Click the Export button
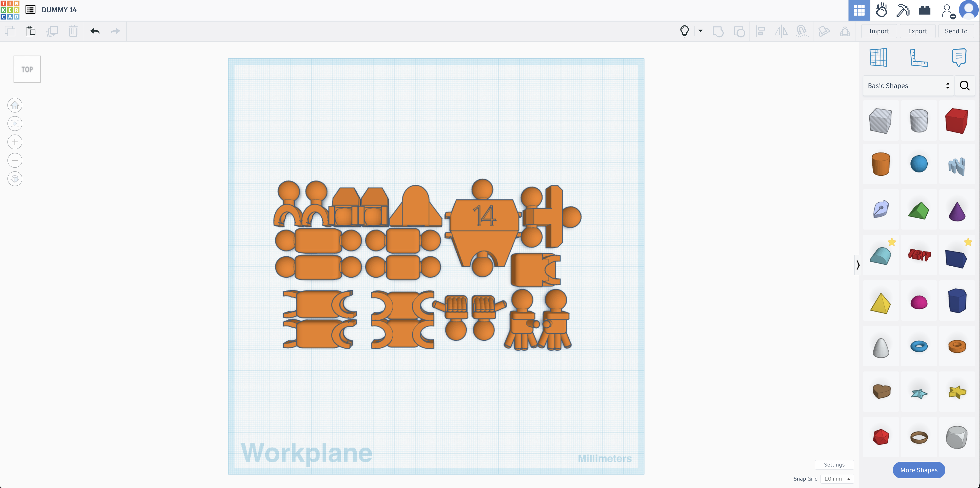The image size is (980, 488). tap(917, 31)
